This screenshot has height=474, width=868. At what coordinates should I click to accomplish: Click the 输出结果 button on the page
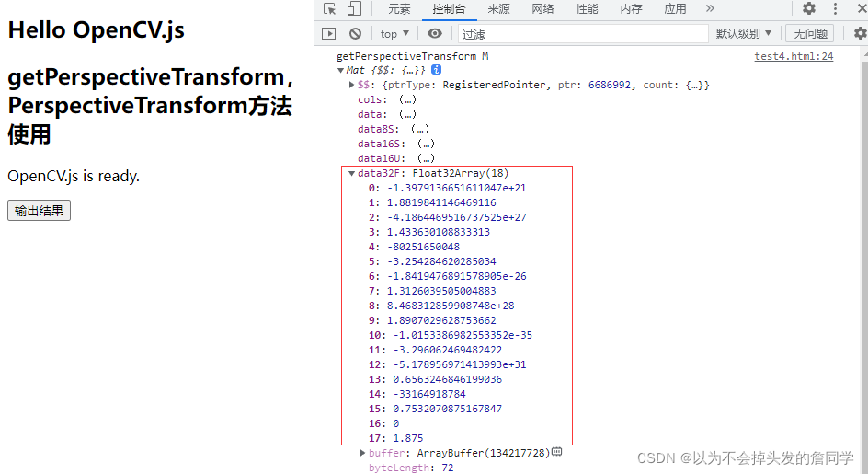(x=39, y=211)
